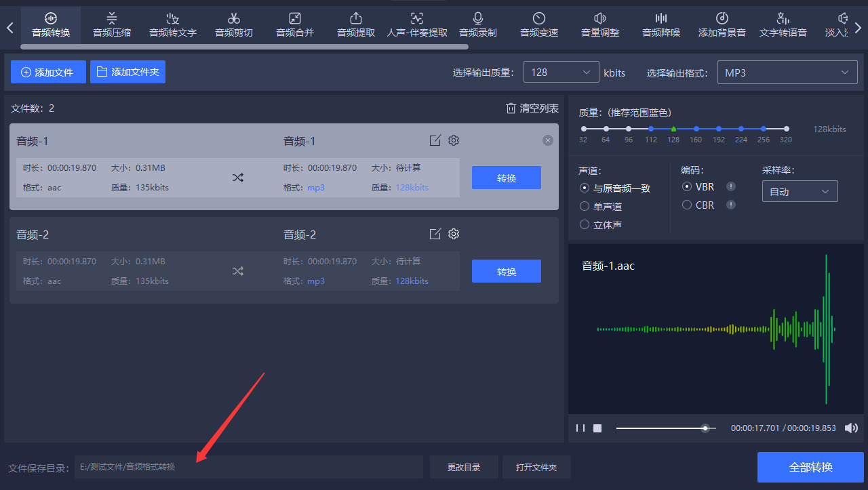Pause the audio preview playback
Viewport: 868px width, 490px height.
pos(580,428)
